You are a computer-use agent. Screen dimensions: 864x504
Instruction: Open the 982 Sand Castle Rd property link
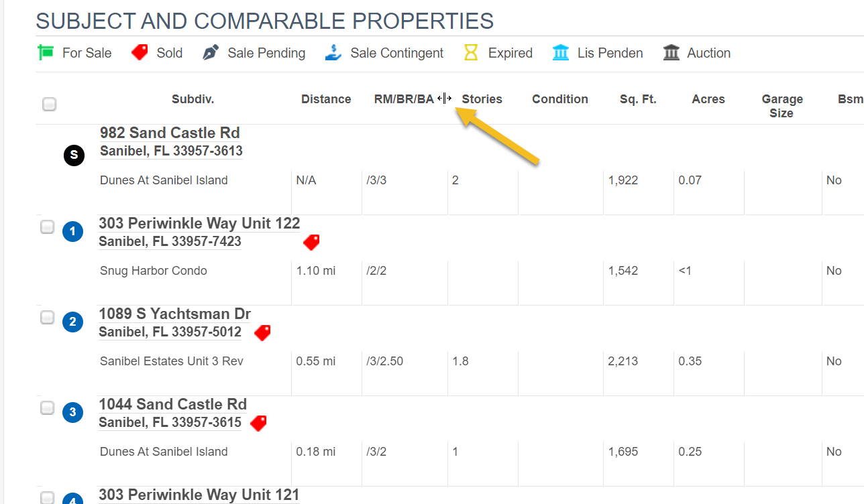pyautogui.click(x=169, y=133)
